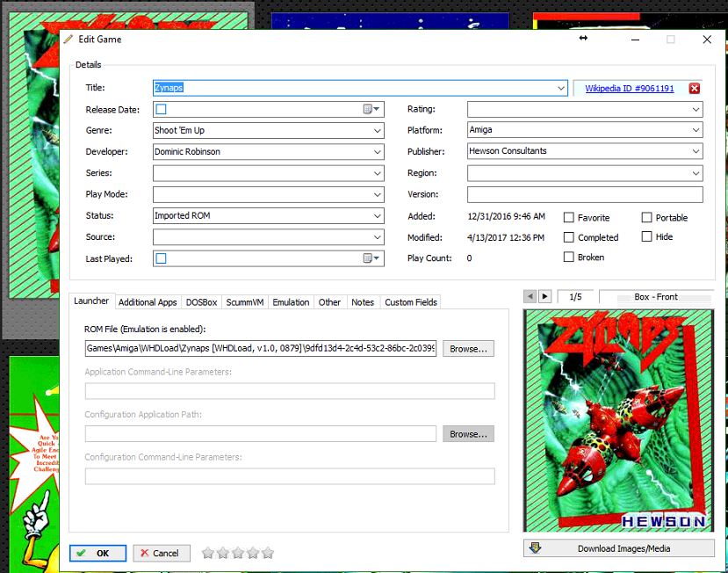The width and height of the screenshot is (728, 573).
Task: Minimize the Edit Game window
Action: click(x=635, y=40)
